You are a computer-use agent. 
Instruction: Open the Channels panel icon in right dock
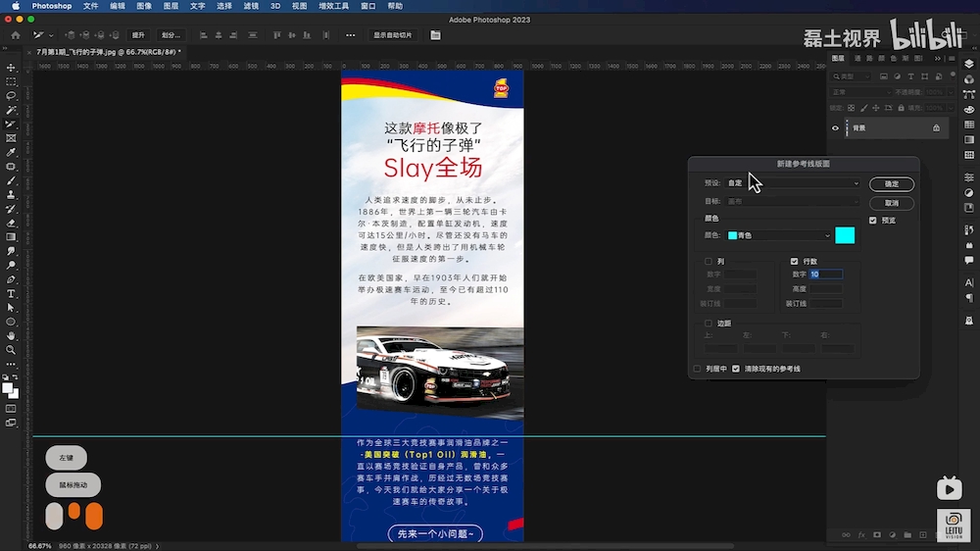pos(969,79)
